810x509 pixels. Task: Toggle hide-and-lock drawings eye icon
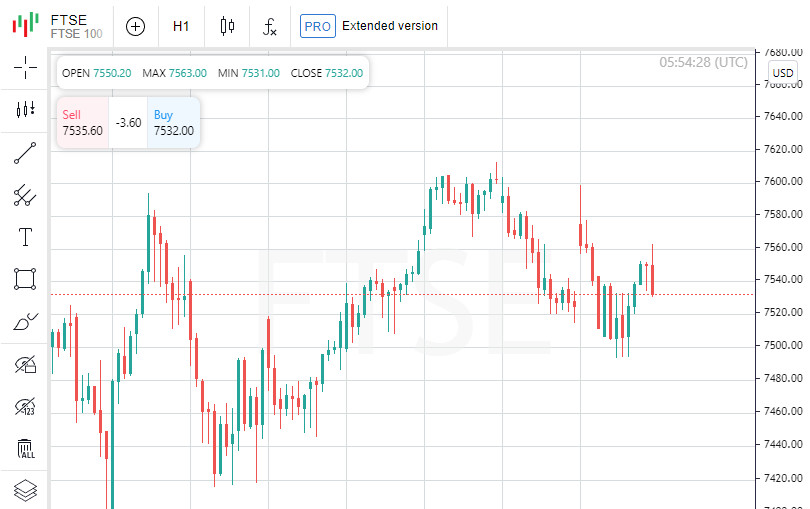(25, 364)
